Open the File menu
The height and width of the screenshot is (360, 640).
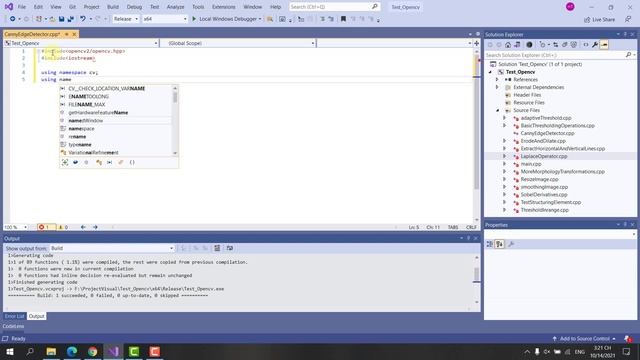[x=22, y=7]
